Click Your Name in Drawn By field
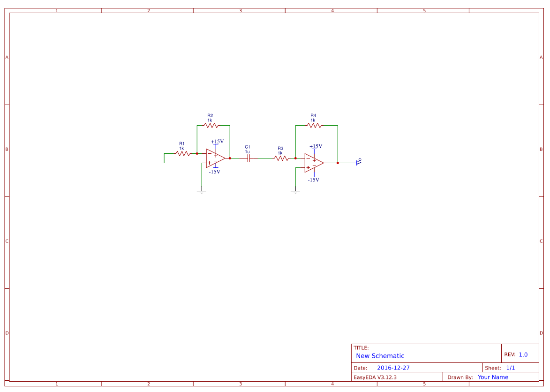 pos(493,377)
